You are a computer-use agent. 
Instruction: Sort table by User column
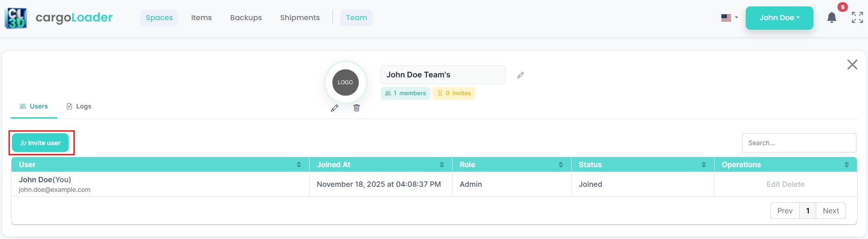coord(299,165)
